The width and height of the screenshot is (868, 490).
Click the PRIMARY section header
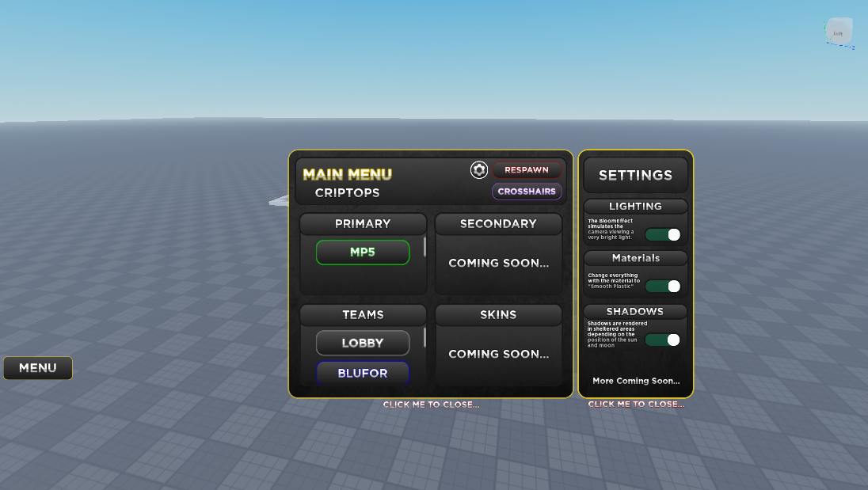[x=363, y=223]
